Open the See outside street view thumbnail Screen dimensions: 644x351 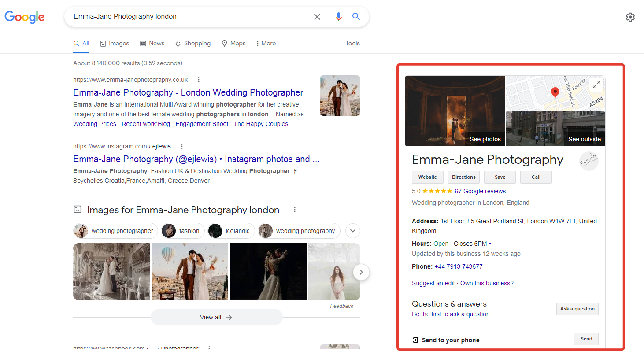click(x=555, y=129)
